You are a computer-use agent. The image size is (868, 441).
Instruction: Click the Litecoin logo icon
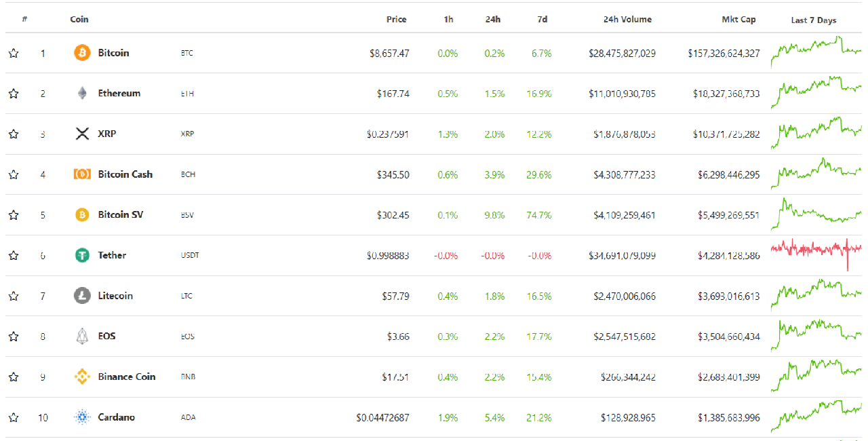82,296
